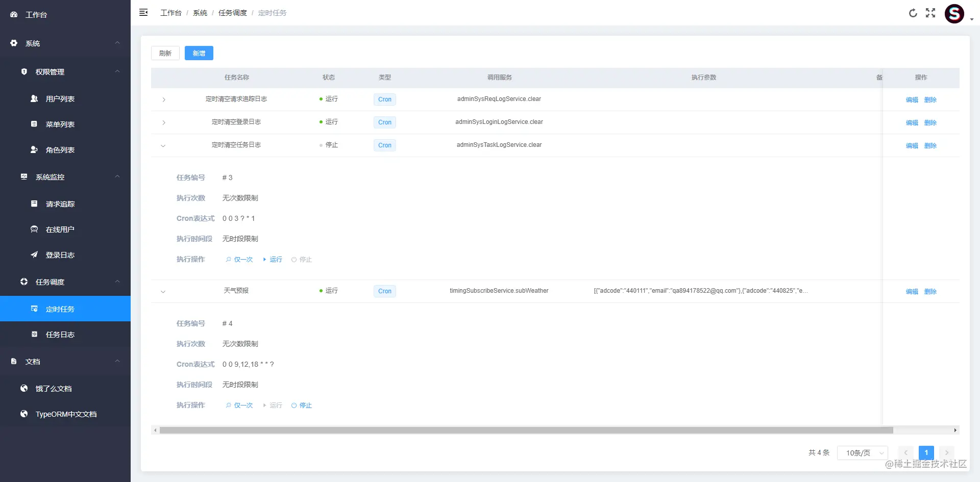The image size is (980, 482).
Task: Click adminSysReqLogService.clear service cell
Action: [x=499, y=99]
